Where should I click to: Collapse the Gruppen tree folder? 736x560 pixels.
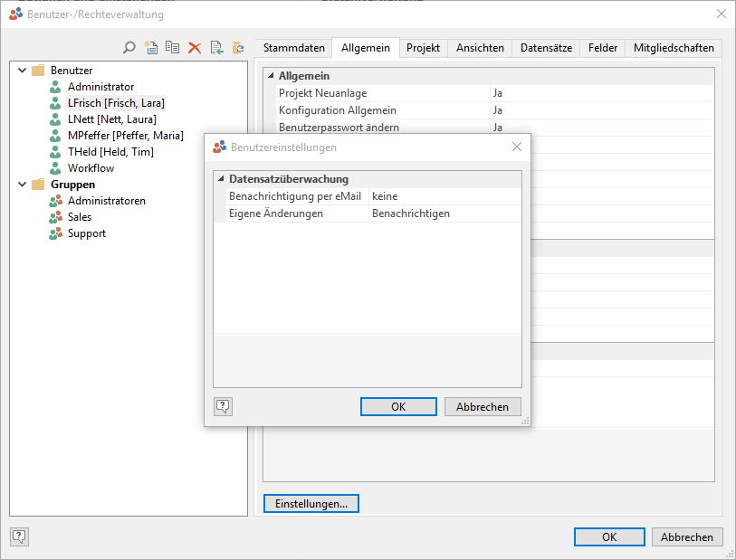(x=22, y=185)
